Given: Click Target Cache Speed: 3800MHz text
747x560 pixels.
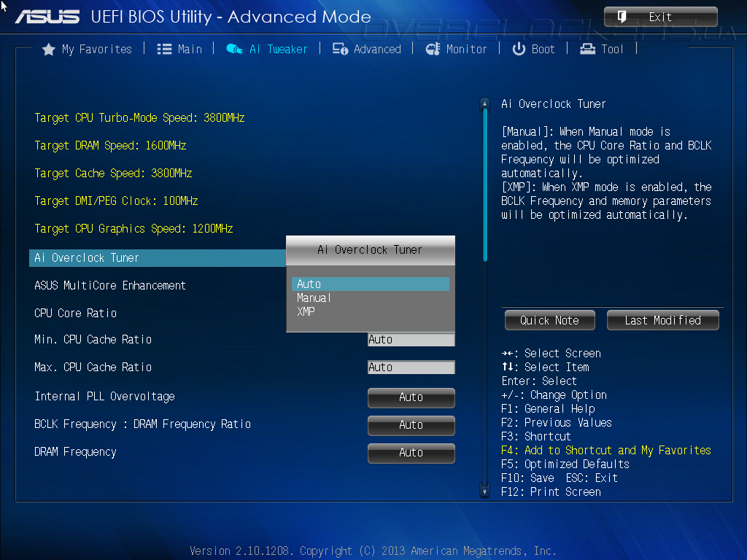Looking at the screenshot, I should point(113,174).
